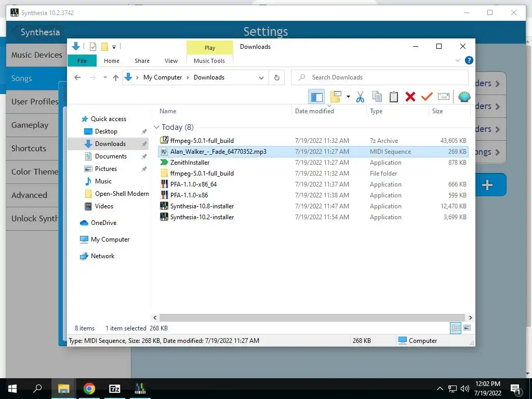Click scrollbar right arrow in file list
The image size is (532, 399).
click(x=470, y=317)
